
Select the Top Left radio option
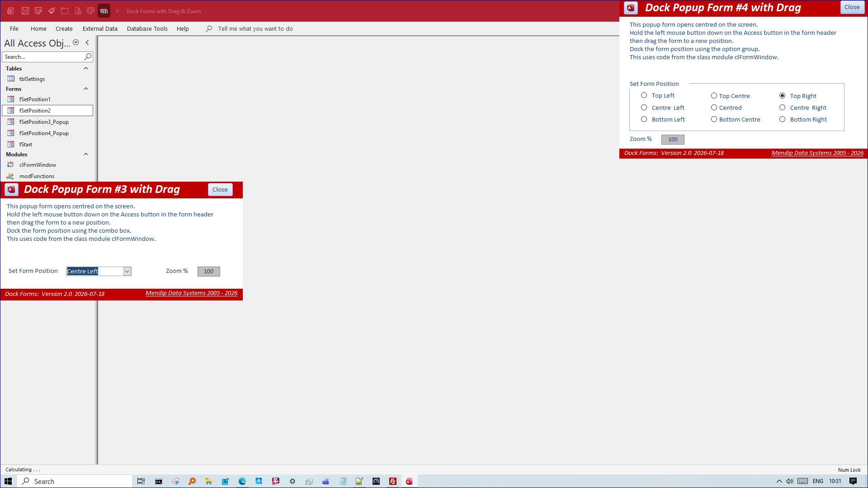tap(644, 95)
